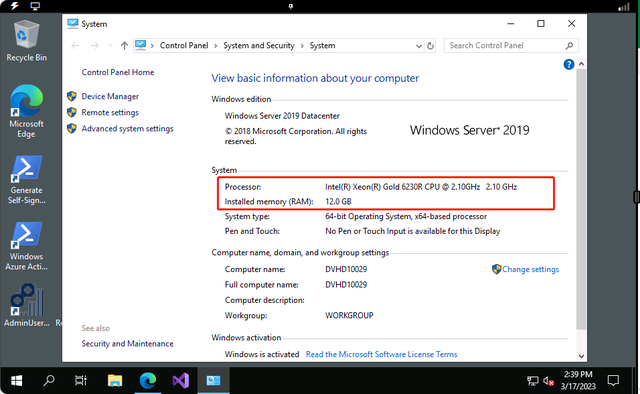
Task: Minimize the System window
Action: (x=511, y=24)
